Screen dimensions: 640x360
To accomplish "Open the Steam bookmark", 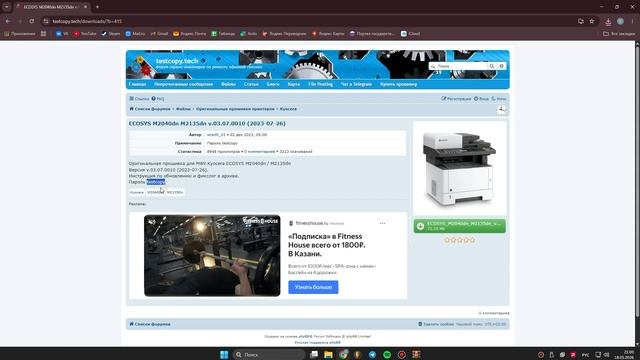I will (x=111, y=33).
